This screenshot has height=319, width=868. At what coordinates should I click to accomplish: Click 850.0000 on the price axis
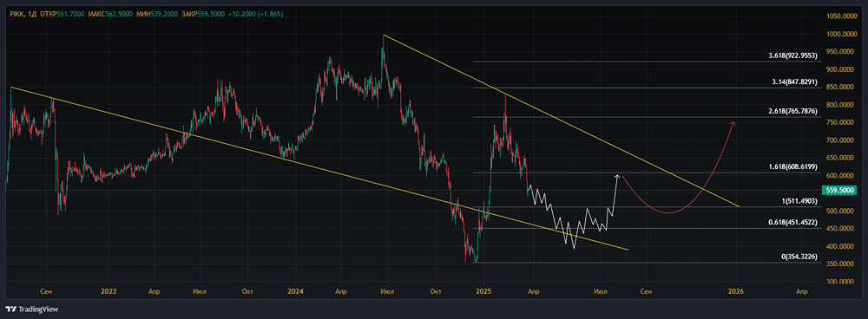coord(839,88)
